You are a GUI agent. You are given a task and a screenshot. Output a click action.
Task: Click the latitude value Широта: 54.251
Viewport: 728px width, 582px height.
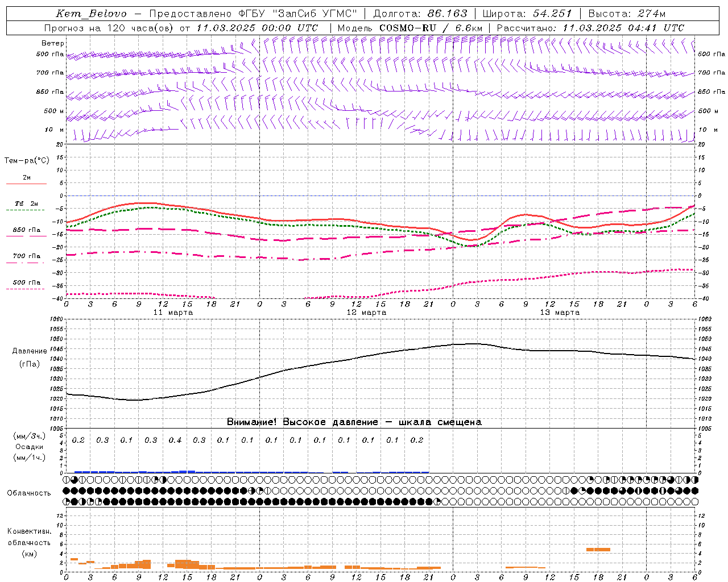tap(527, 14)
